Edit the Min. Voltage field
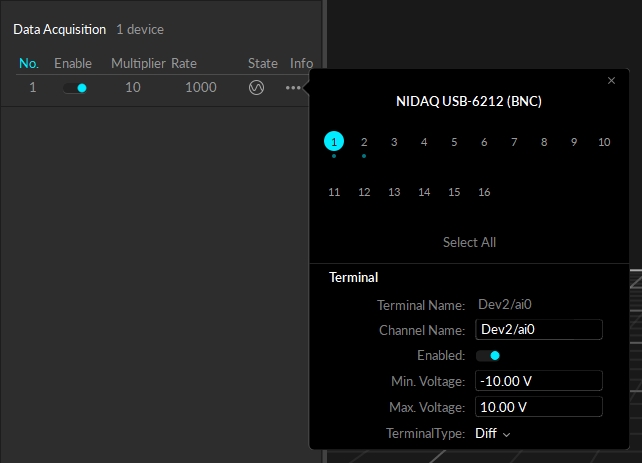The height and width of the screenshot is (463, 642). pos(539,381)
